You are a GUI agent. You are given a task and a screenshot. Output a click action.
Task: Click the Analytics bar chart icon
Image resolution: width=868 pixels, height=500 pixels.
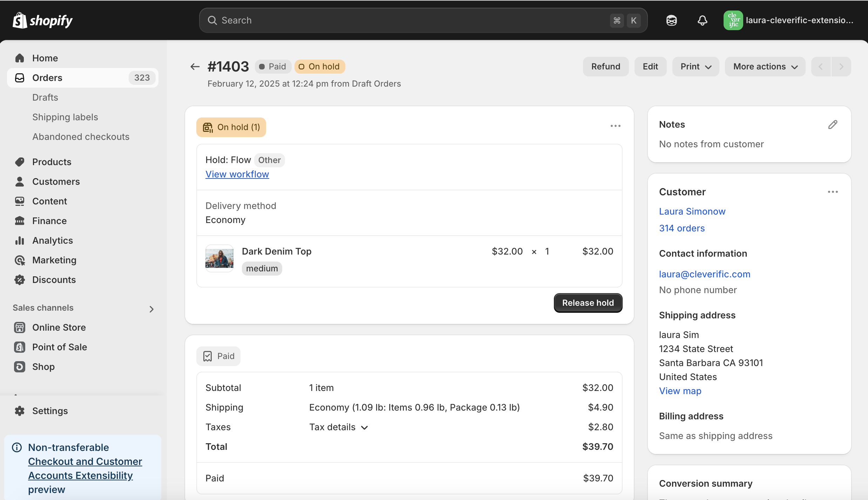coord(20,240)
